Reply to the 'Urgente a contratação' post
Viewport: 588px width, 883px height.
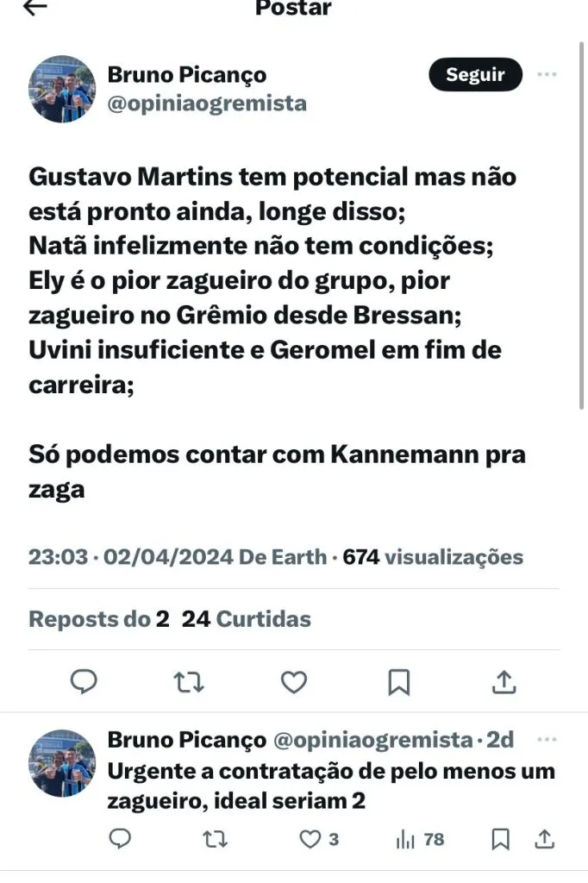click(122, 838)
